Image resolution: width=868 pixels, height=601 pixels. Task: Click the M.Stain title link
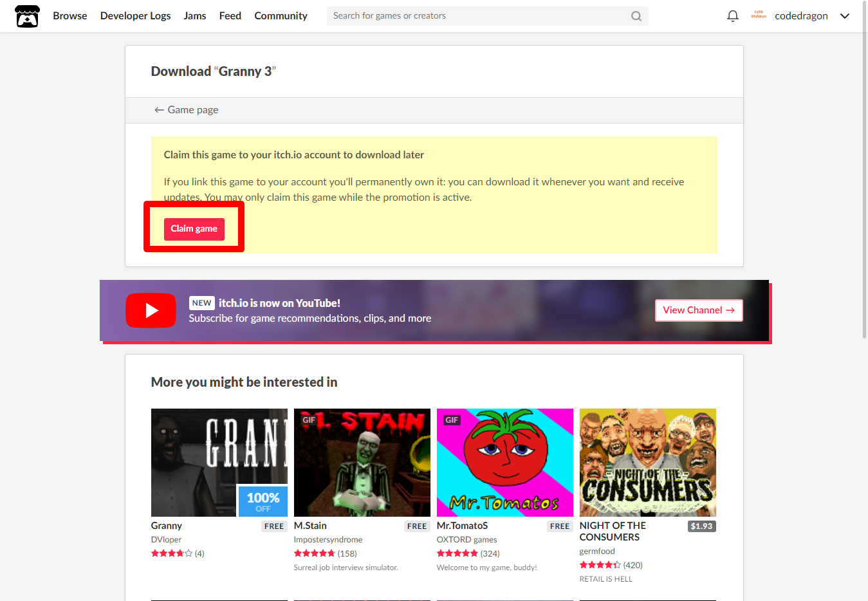310,526
